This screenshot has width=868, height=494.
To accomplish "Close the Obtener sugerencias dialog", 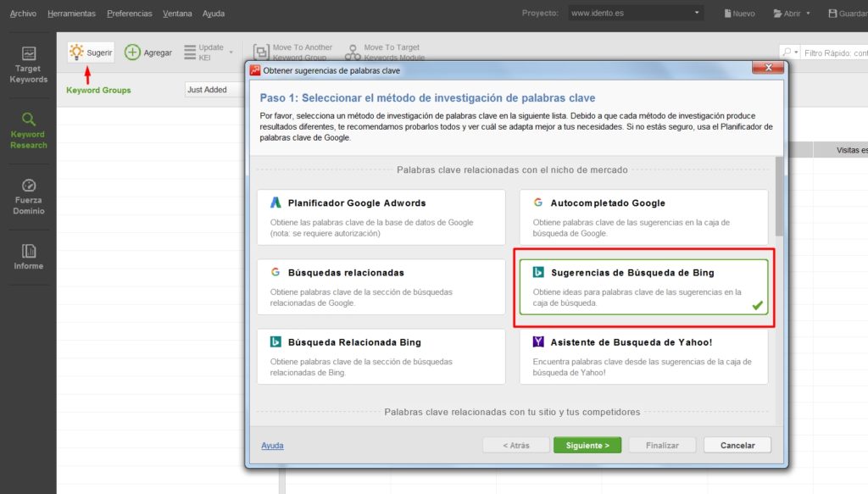I will tap(768, 68).
